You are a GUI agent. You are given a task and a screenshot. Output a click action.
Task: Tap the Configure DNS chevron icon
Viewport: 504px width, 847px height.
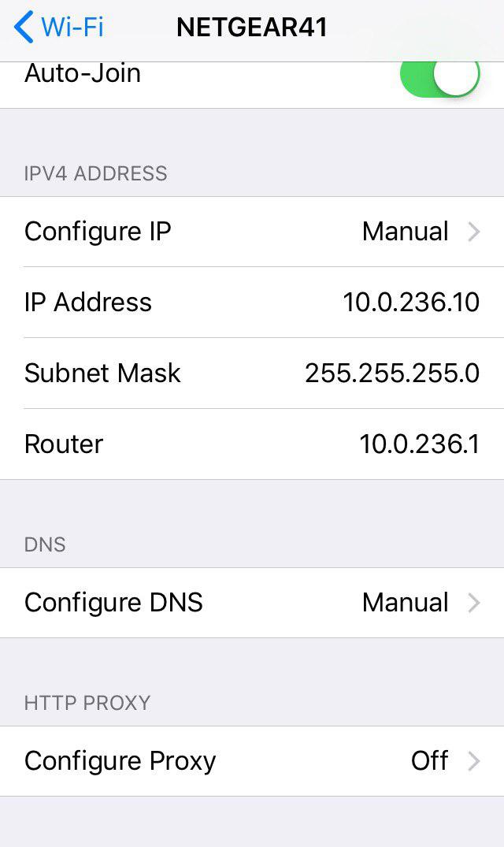(x=473, y=603)
